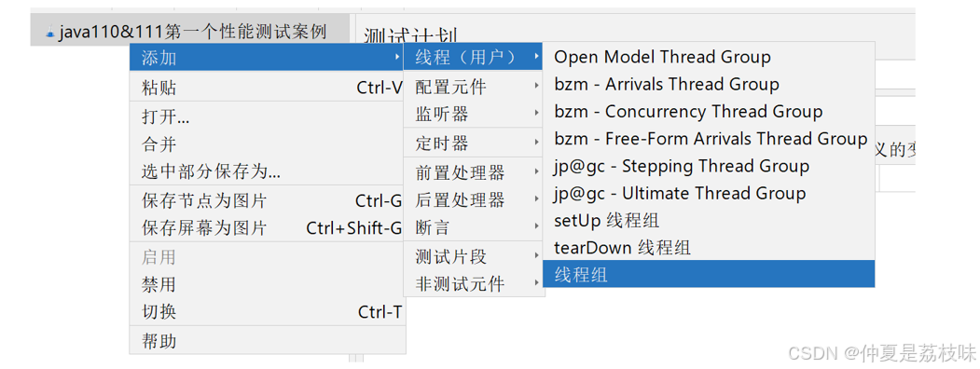Choose 选中部分保存为... option

[x=267, y=171]
